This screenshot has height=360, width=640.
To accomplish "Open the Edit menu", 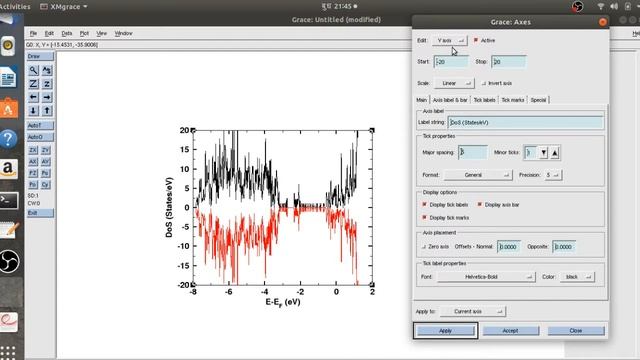I will (x=49, y=33).
